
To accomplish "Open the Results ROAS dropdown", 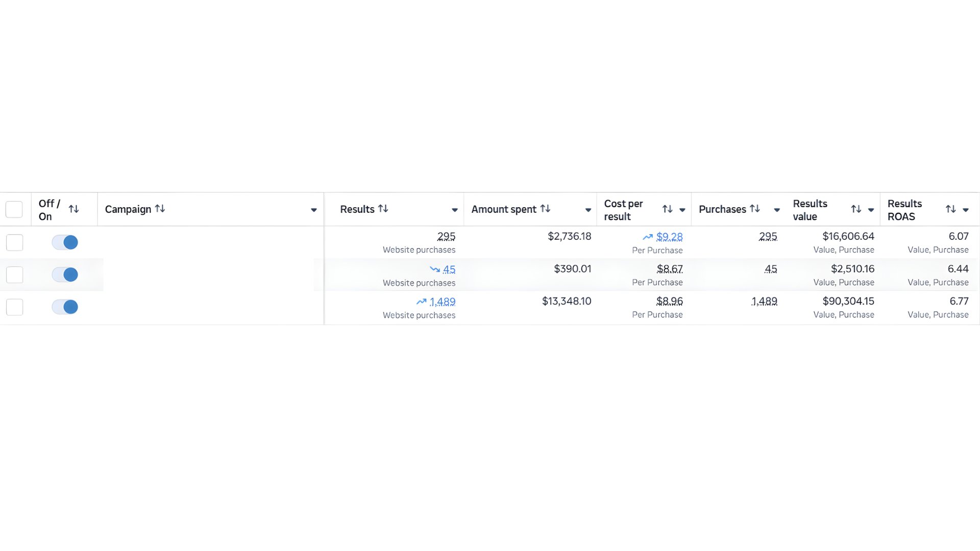I will point(966,210).
